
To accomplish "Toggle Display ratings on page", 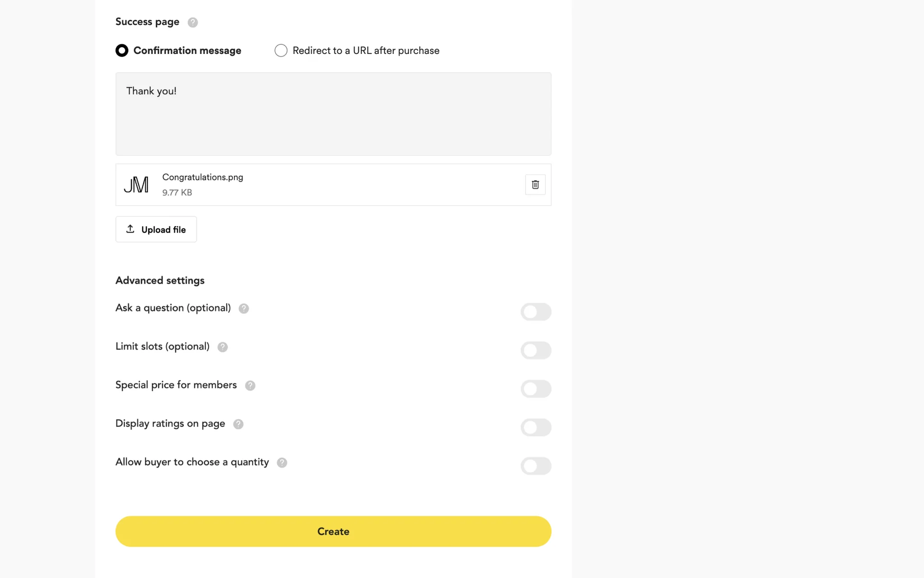I will 536,427.
